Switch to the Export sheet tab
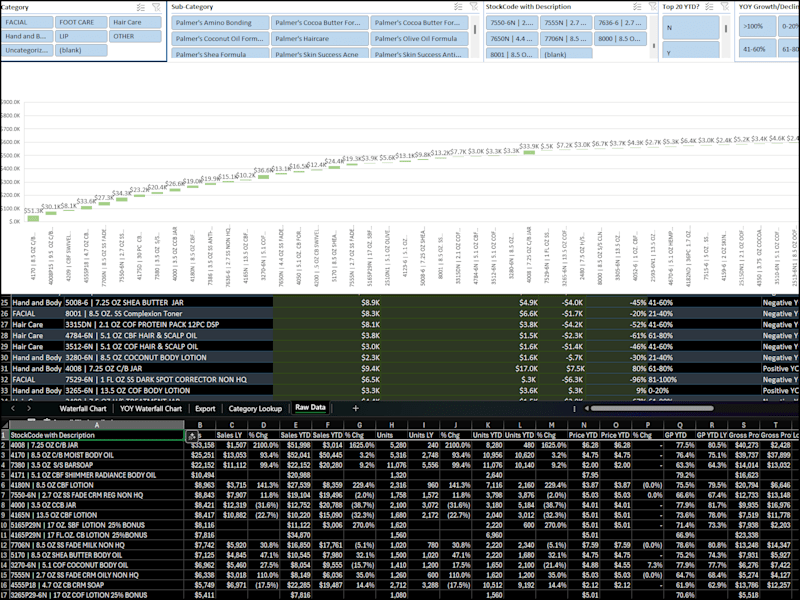Viewport: 800px width, 600px height. pos(205,409)
